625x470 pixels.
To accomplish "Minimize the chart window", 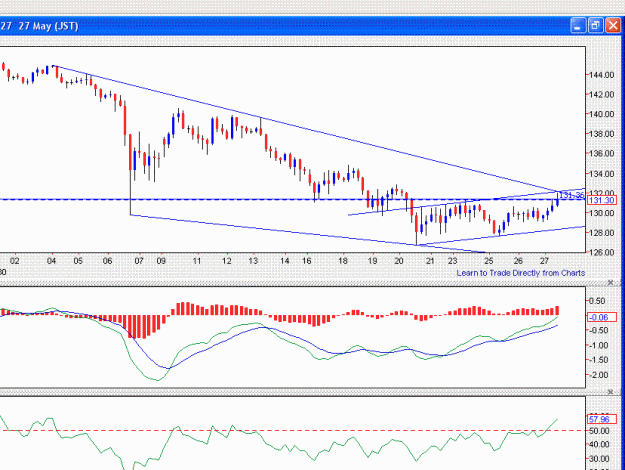I will pos(578,26).
